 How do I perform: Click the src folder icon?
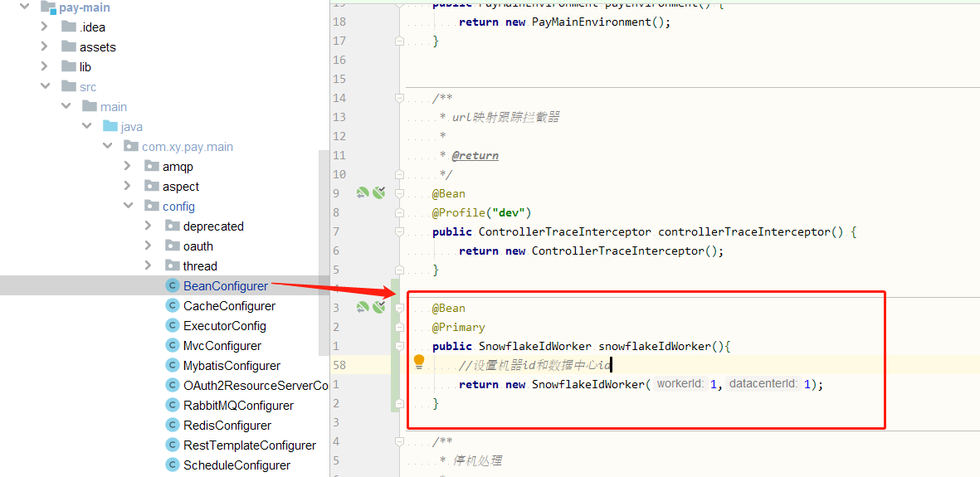[69, 85]
